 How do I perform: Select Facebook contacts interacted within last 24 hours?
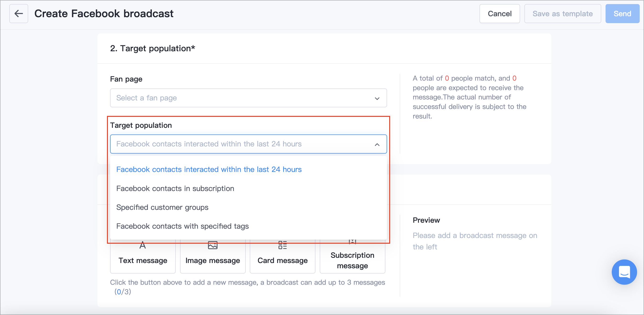coord(248,170)
